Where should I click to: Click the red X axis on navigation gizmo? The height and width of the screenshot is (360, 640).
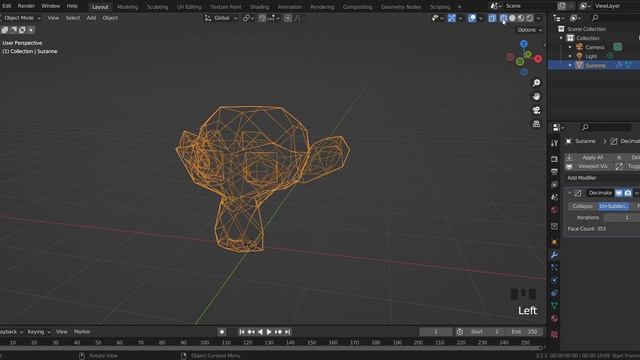pyautogui.click(x=538, y=59)
